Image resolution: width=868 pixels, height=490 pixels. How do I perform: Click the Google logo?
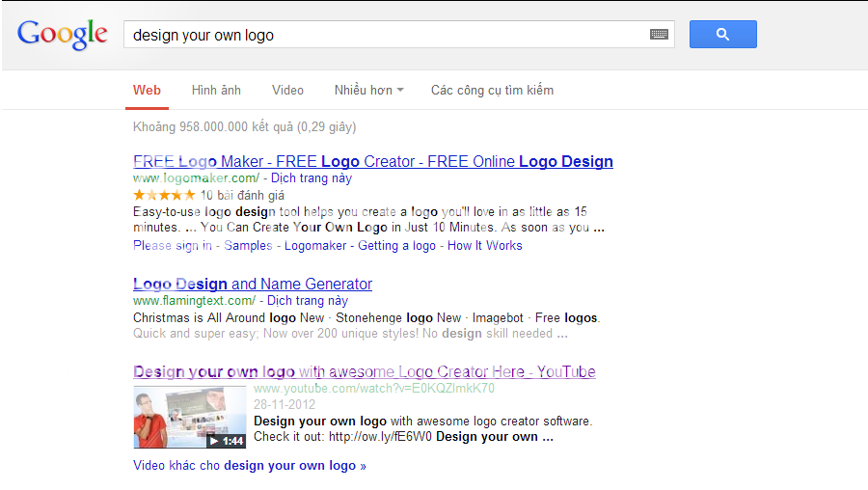click(x=63, y=35)
